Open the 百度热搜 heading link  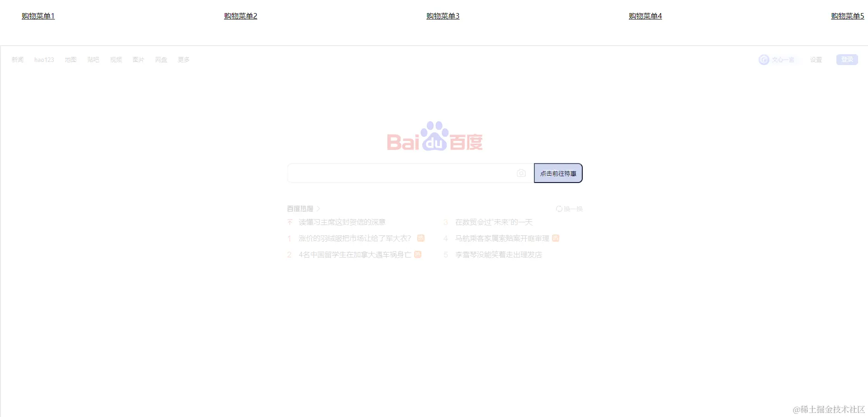pos(300,209)
